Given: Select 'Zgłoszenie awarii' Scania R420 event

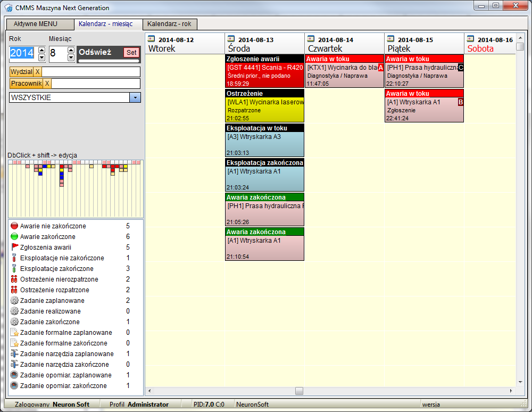Looking at the screenshot, I should (264, 71).
